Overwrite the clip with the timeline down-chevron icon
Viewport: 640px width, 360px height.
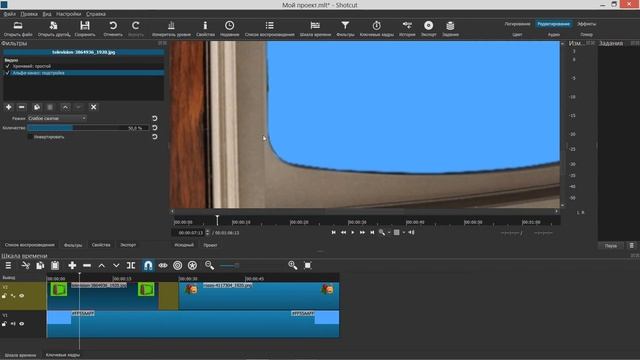pyautogui.click(x=116, y=265)
